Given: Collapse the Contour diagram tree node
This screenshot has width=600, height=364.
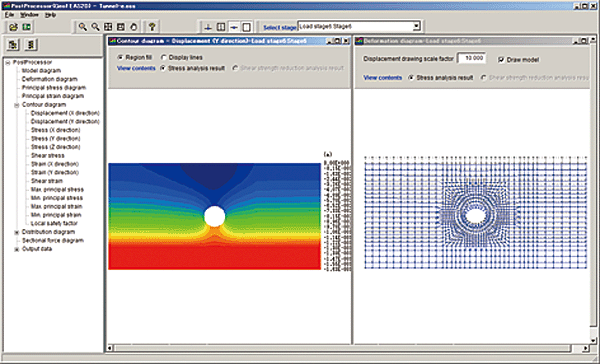Looking at the screenshot, I should (x=16, y=105).
